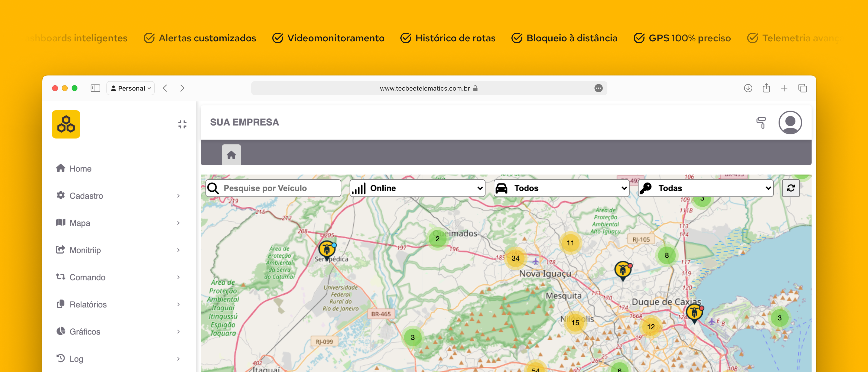Image resolution: width=868 pixels, height=372 pixels.
Task: Expand the Relatórios chevron arrow
Action: [178, 305]
